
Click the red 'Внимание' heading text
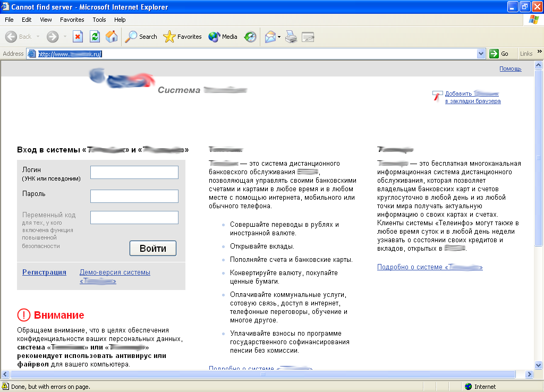pyautogui.click(x=59, y=315)
